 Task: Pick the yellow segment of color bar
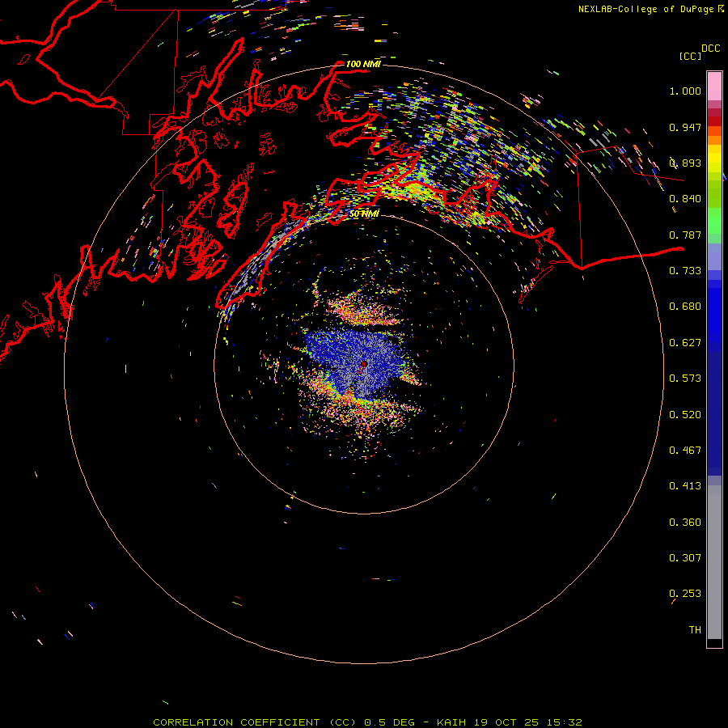click(x=714, y=159)
